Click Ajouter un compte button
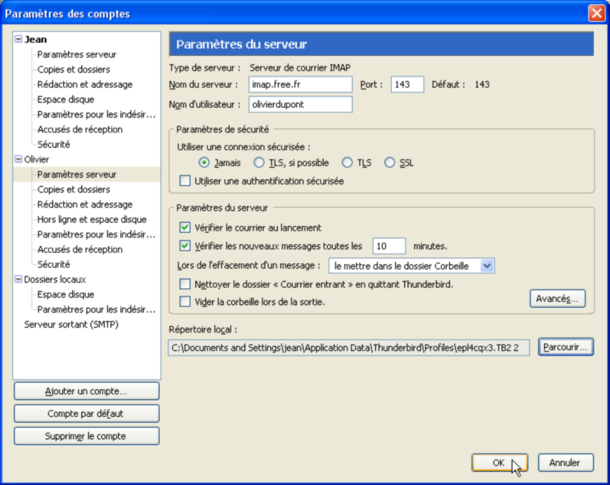The height and width of the screenshot is (485, 610). coord(87,391)
